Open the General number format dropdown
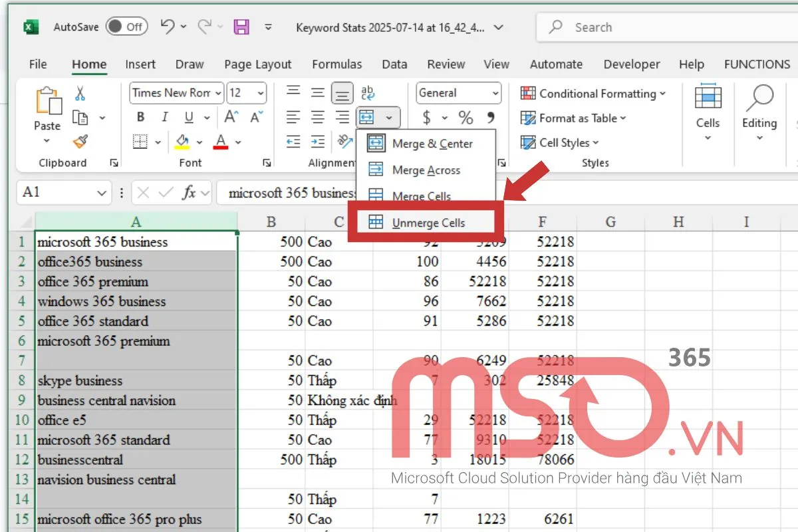 click(x=495, y=93)
